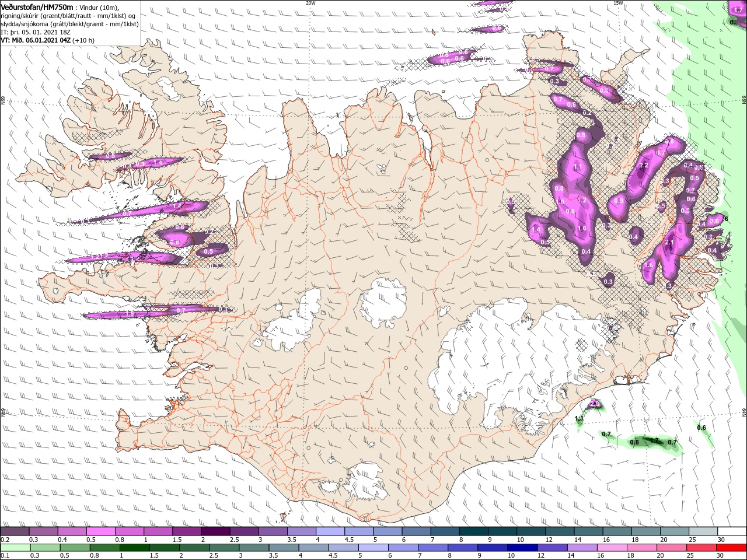Click the 20W longitude label
Viewport: 747px width, 560px height.
pos(310,3)
